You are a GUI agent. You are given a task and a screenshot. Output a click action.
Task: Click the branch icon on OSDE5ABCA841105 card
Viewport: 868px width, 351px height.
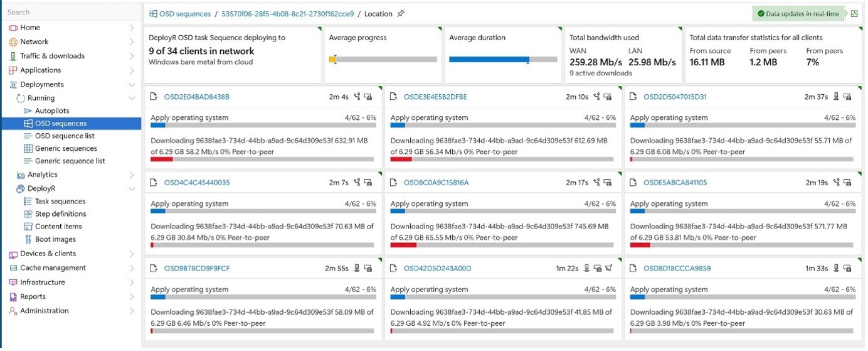pyautogui.click(x=836, y=183)
